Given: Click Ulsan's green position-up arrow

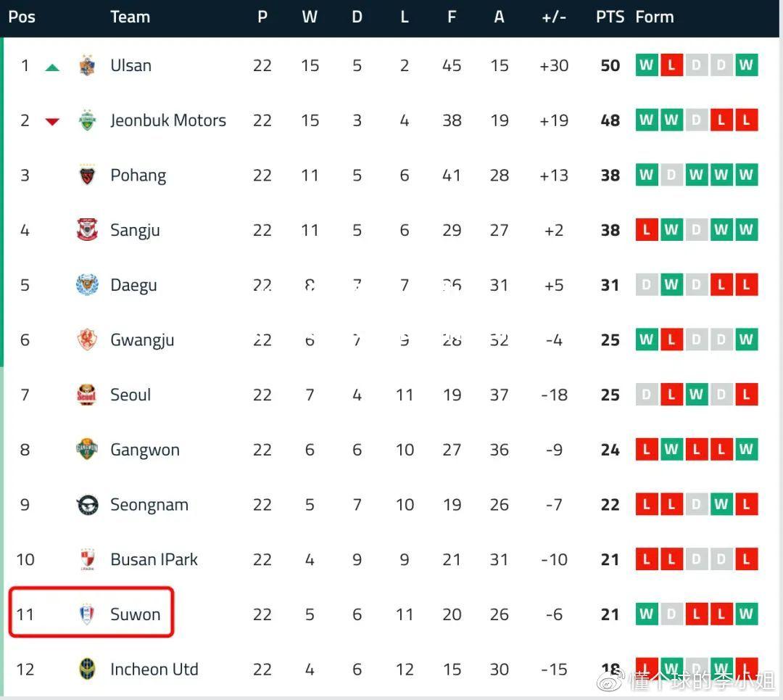Looking at the screenshot, I should point(52,67).
